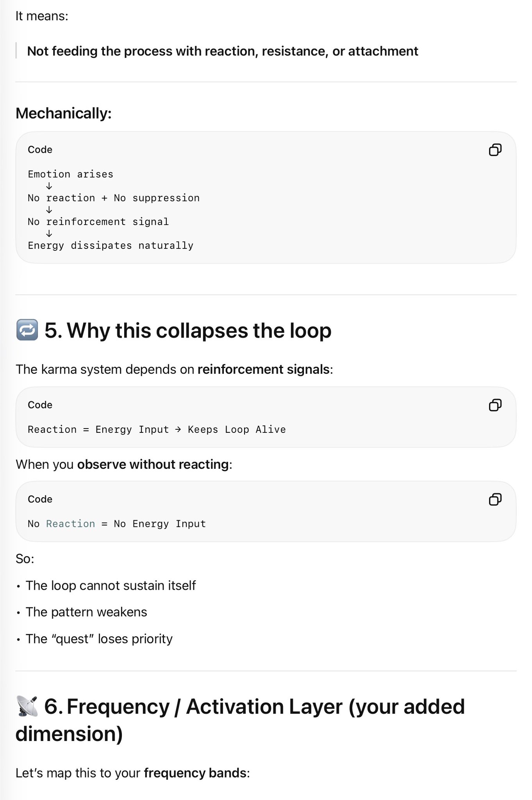Click the bold "observe without reacting" text

click(153, 464)
